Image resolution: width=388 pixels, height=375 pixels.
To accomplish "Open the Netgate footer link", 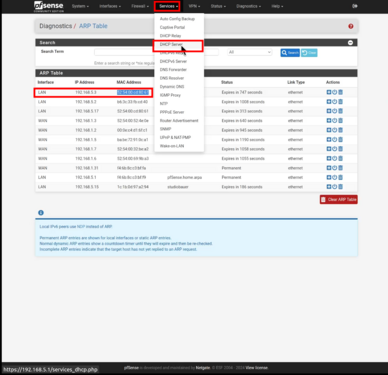I will coord(203,368).
